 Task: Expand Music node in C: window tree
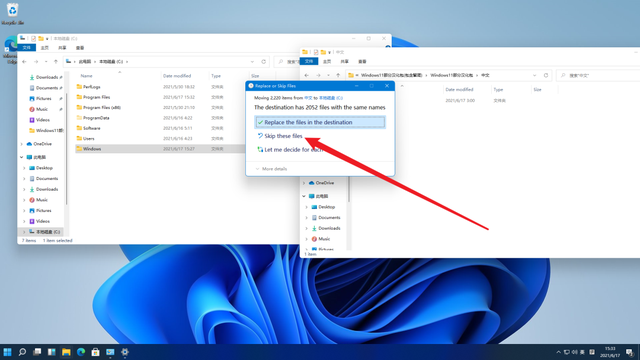coord(24,200)
